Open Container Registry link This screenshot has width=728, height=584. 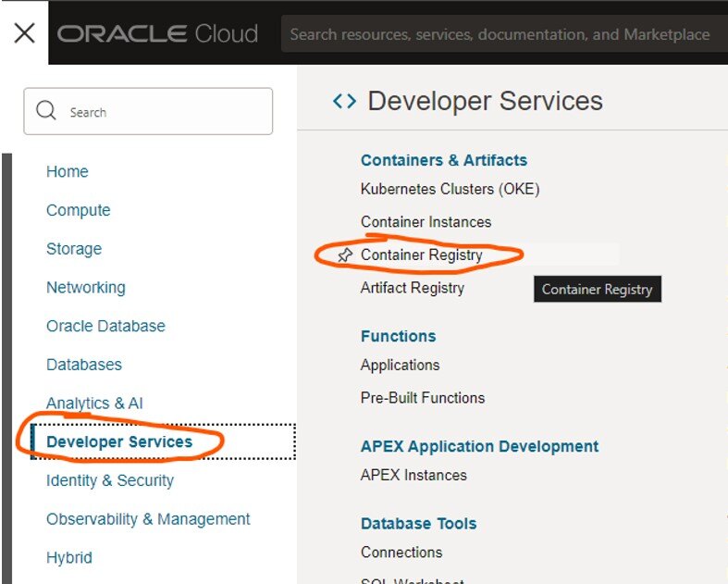tap(422, 255)
